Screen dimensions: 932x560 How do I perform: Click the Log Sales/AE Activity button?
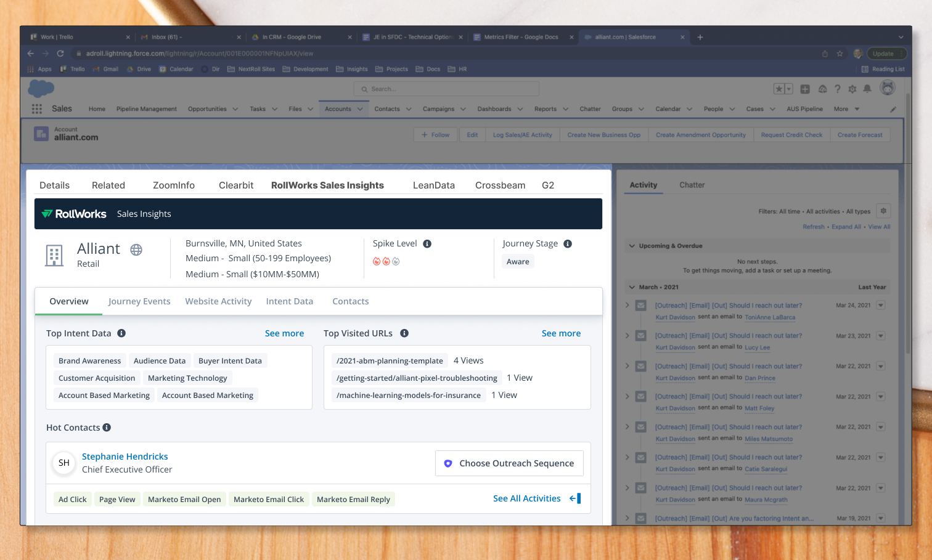point(522,135)
